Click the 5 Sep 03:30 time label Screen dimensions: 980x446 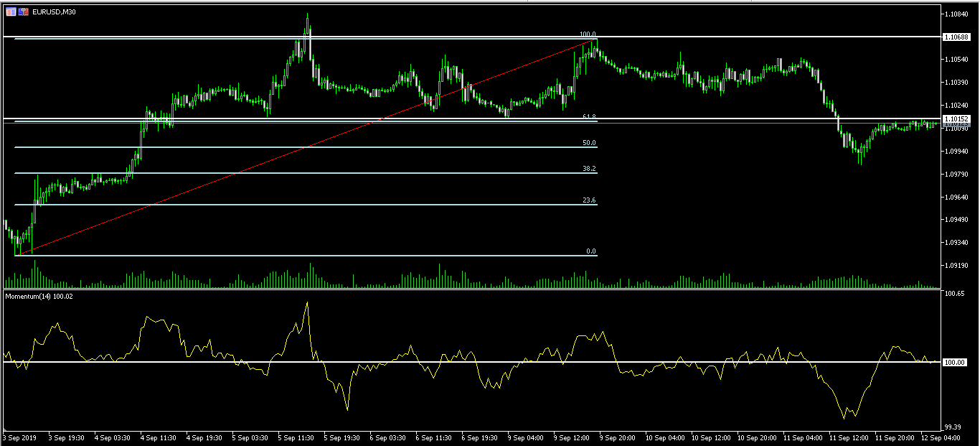[x=250, y=437]
